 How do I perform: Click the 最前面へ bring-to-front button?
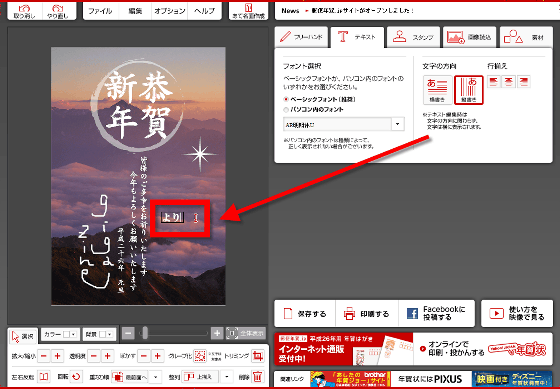tap(129, 376)
